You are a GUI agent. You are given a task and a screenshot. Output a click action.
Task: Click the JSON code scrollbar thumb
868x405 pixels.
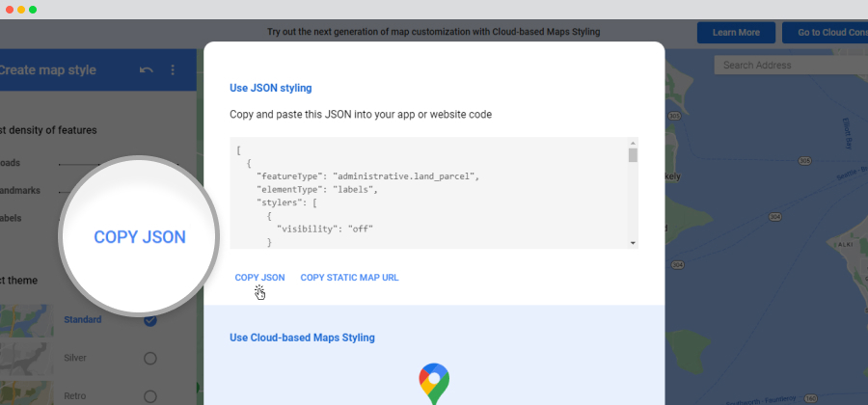click(633, 155)
